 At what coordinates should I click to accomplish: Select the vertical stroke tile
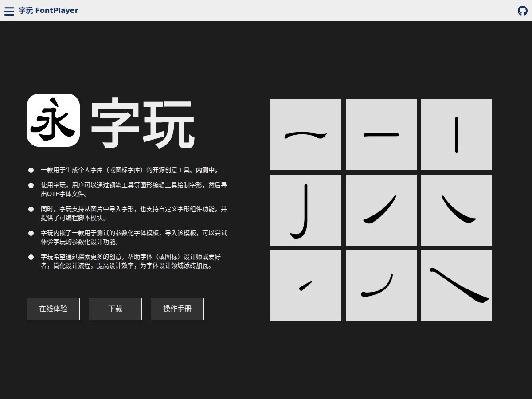457,135
